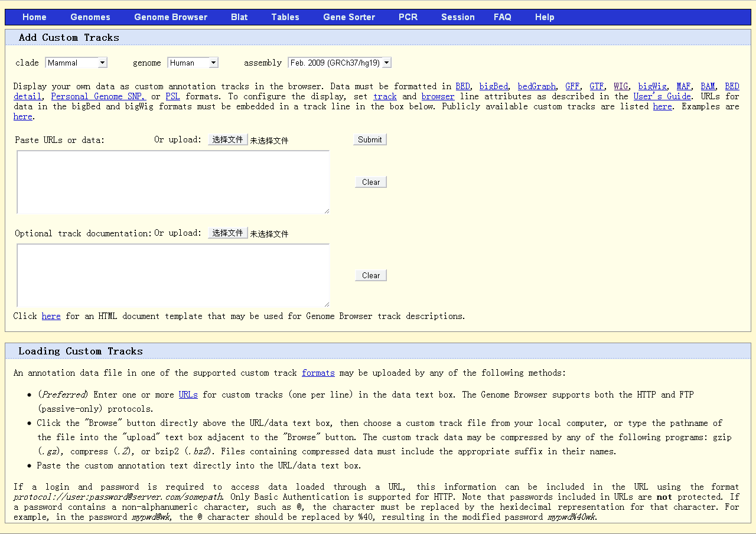Open the clade dropdown
The height and width of the screenshot is (534, 756).
[x=76, y=63]
